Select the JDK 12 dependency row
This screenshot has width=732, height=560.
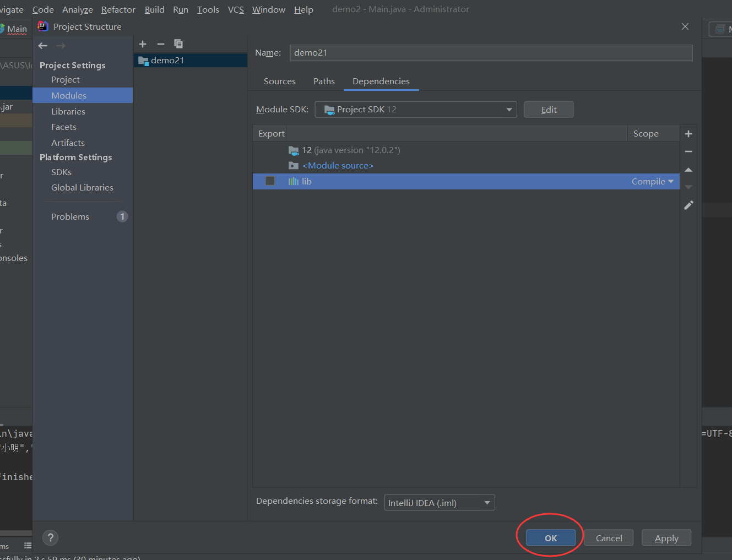(466, 150)
